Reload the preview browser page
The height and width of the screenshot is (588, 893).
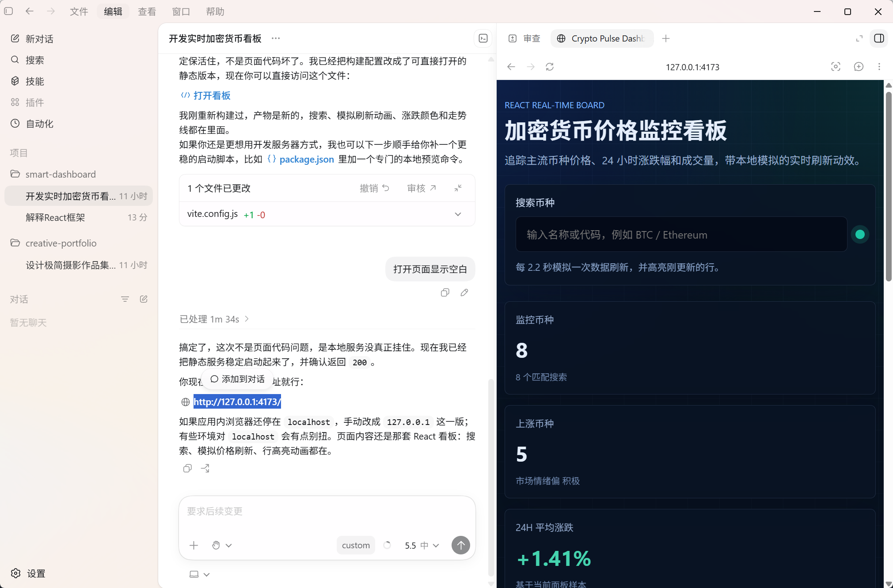click(550, 67)
